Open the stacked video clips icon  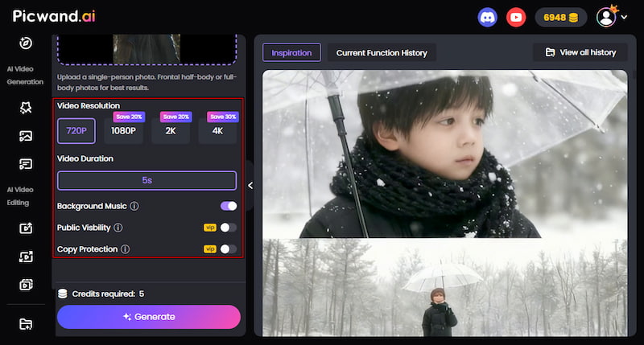(26, 285)
